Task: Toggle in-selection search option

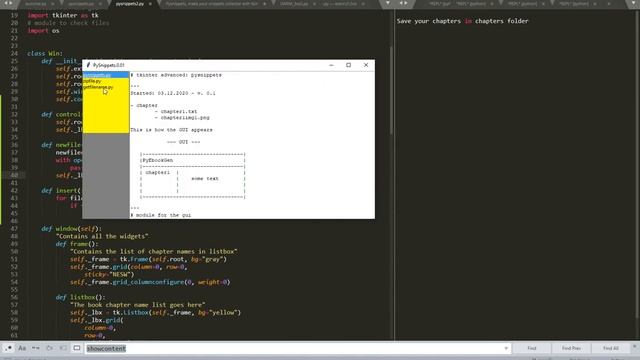Action: point(63,348)
